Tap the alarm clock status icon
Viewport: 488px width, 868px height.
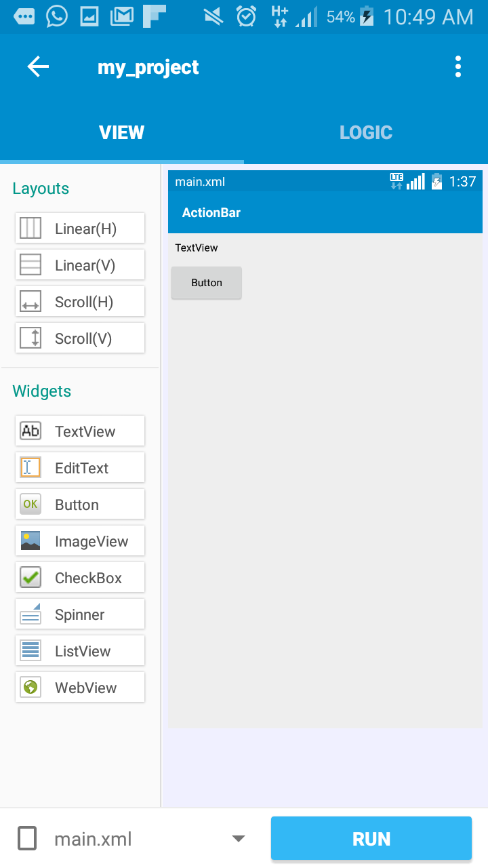pyautogui.click(x=246, y=16)
